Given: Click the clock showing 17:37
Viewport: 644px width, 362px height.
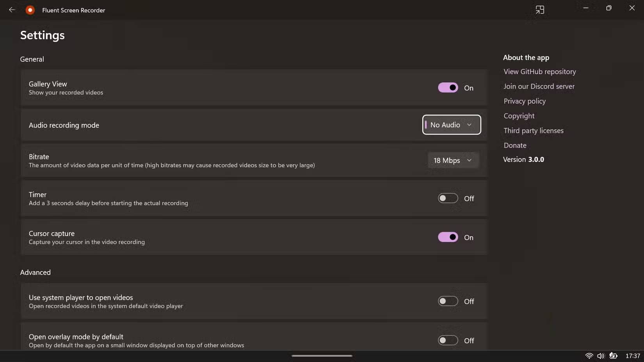Looking at the screenshot, I should point(632,355).
